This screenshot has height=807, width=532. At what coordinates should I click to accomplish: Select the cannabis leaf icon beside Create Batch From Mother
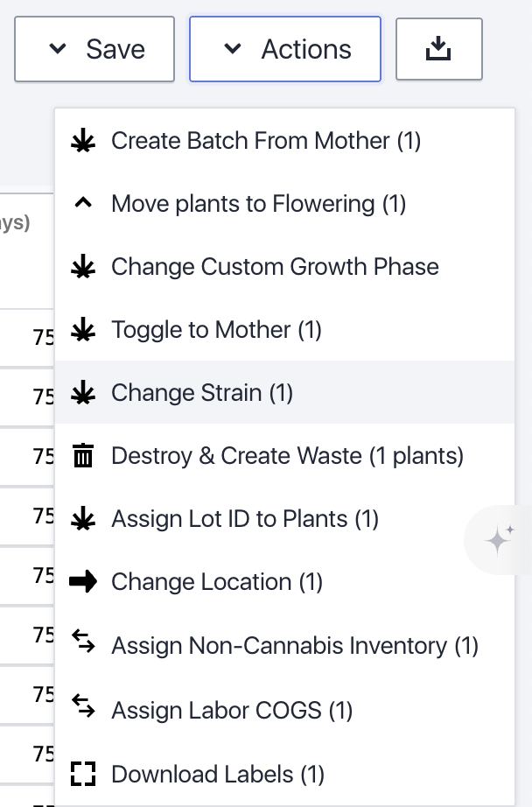[83, 140]
